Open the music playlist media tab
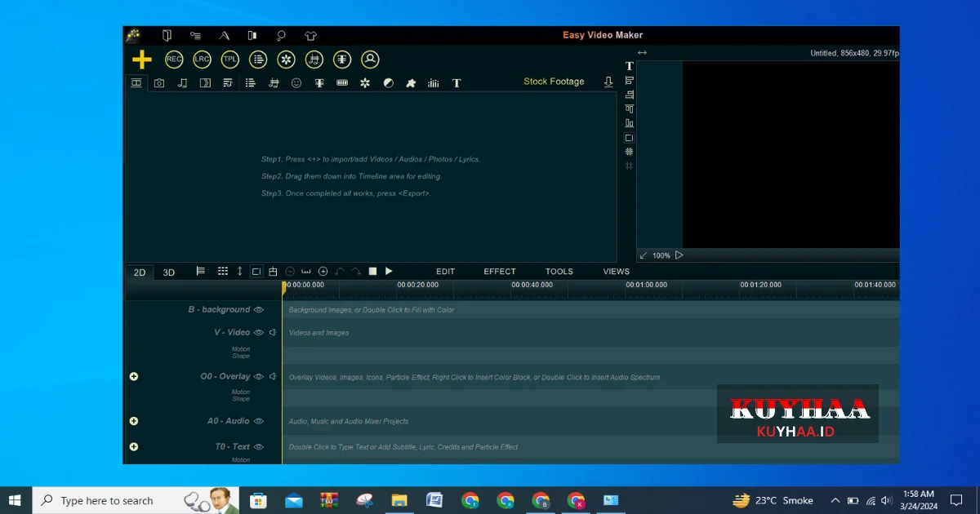980x514 pixels. [228, 82]
